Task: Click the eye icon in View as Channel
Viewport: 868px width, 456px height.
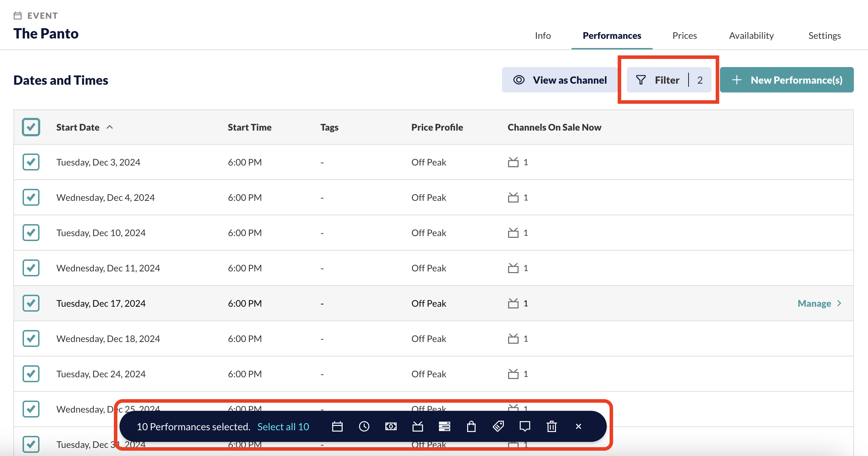Action: (519, 80)
